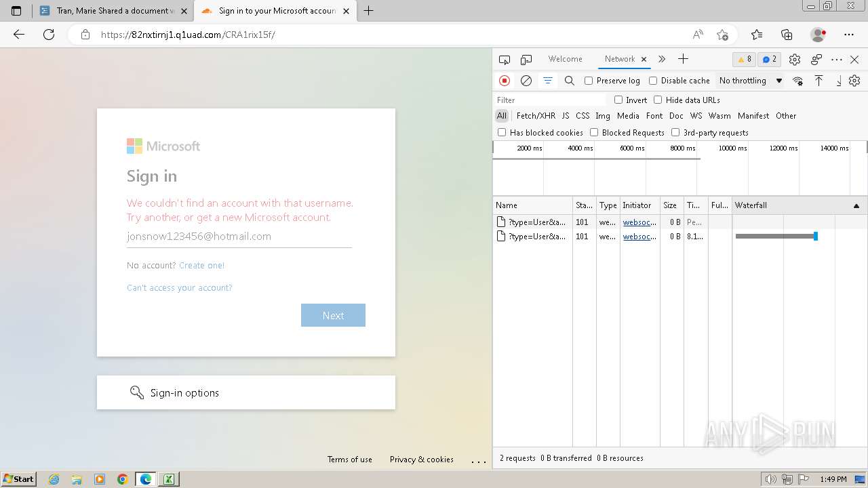Enable the Disable cache checkbox
Viewport: 868px width, 488px height.
pyautogui.click(x=653, y=81)
